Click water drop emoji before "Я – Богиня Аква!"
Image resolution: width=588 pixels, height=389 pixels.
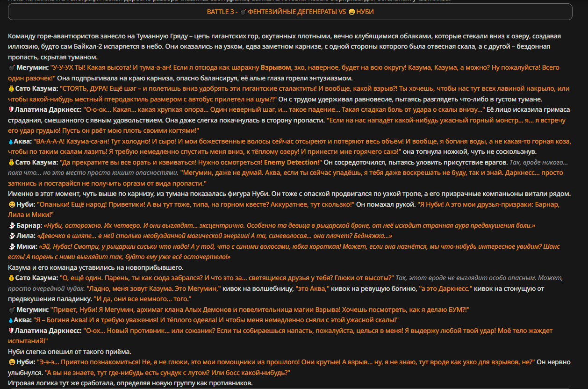[11, 320]
